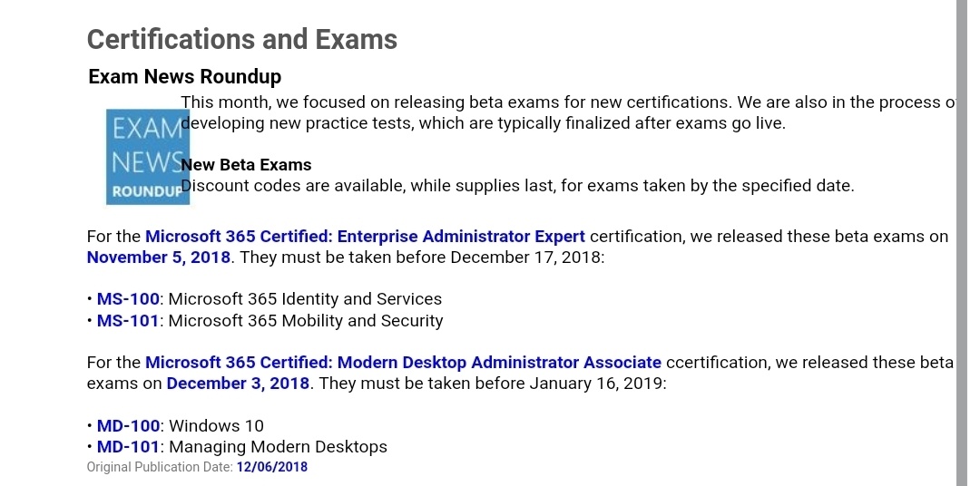The image size is (980, 486).
Task: Open the MD-100 exam link
Action: (x=128, y=426)
